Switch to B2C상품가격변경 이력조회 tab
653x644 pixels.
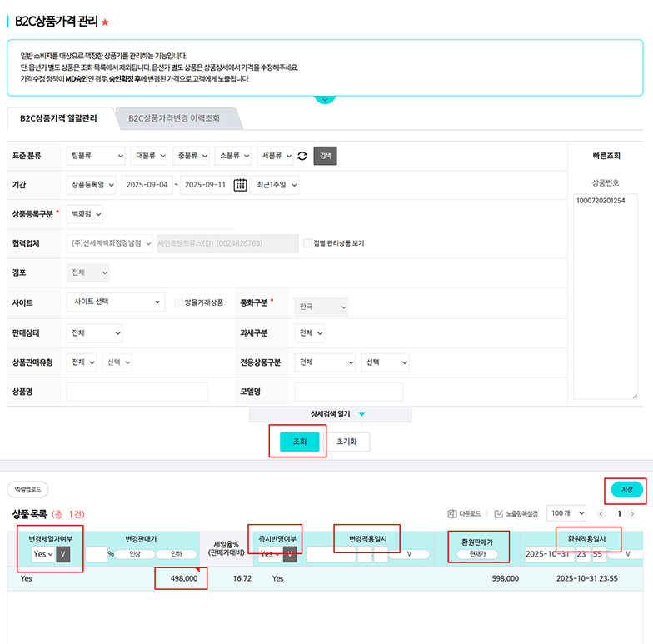point(174,119)
